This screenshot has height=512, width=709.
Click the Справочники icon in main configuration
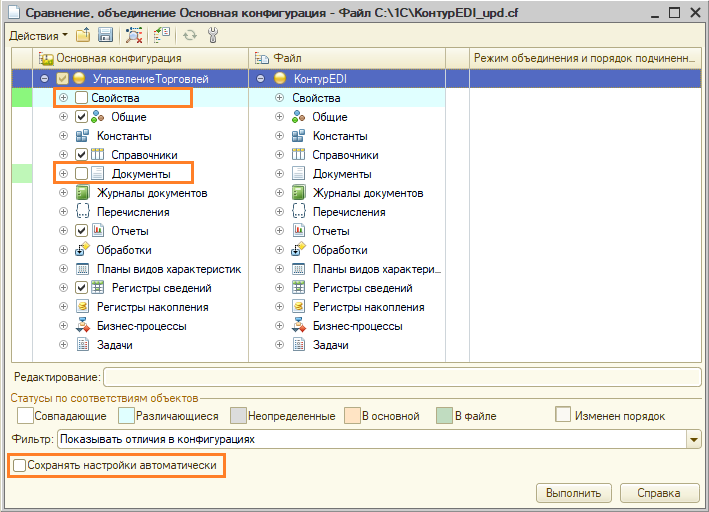coord(97,155)
